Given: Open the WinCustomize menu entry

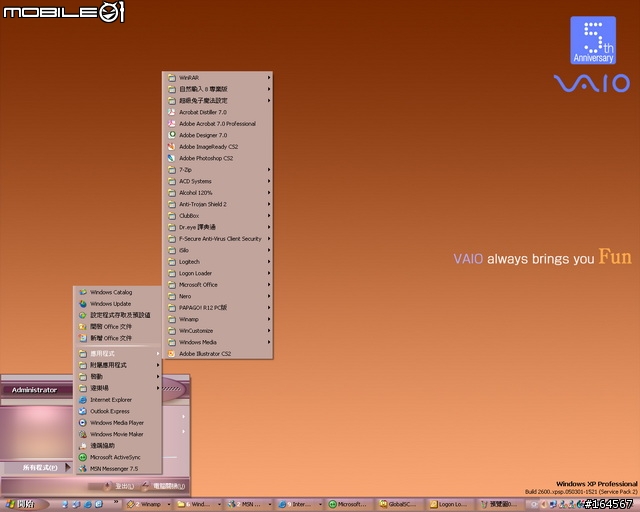Looking at the screenshot, I should point(218,331).
